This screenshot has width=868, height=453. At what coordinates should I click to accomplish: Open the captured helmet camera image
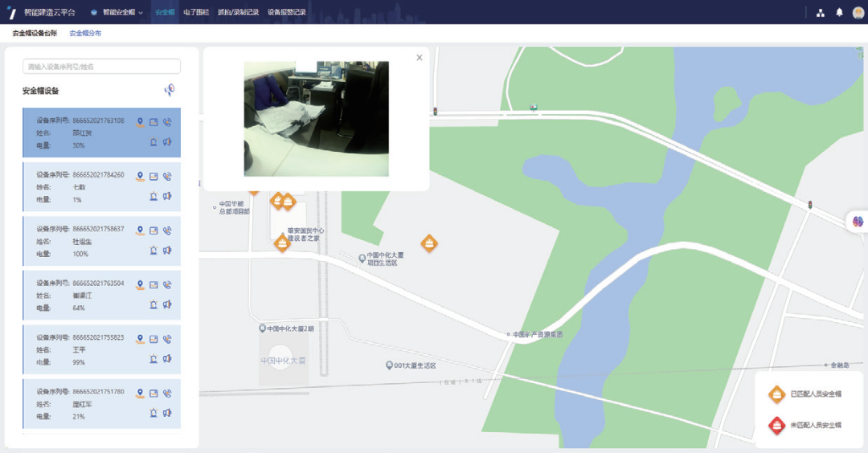[316, 119]
